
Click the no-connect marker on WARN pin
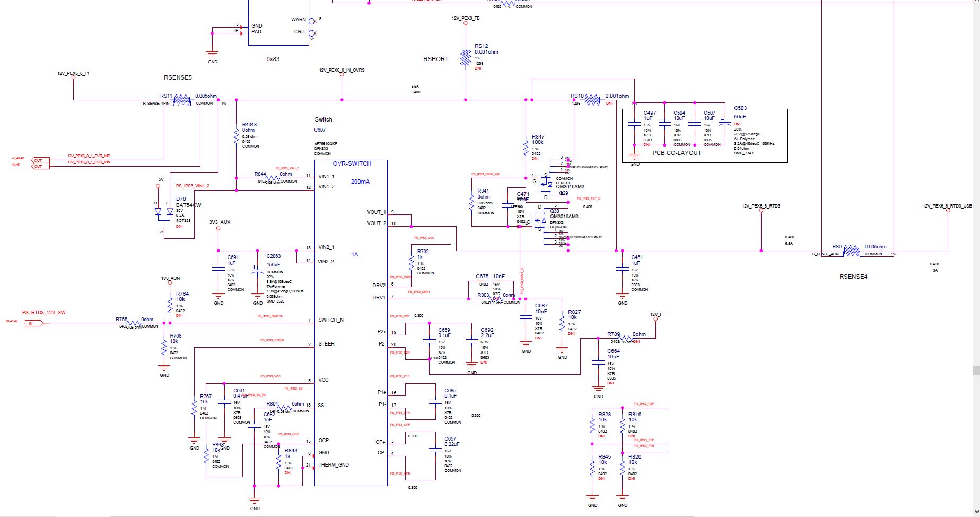coord(313,21)
